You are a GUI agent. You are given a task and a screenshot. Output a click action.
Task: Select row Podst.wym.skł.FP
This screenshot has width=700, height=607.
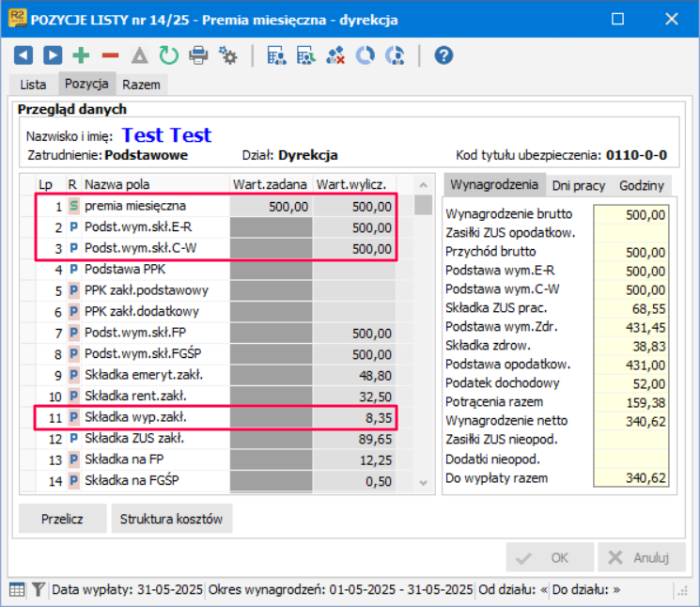216,333
